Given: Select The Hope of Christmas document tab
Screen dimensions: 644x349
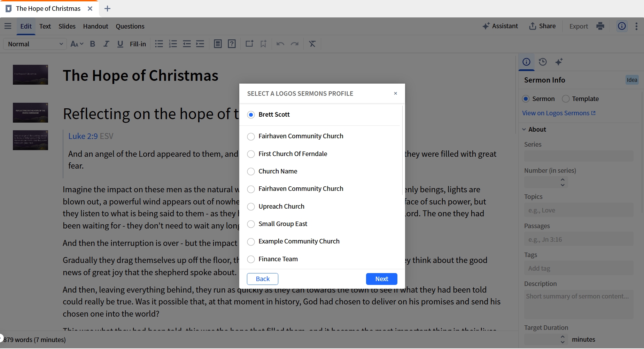Looking at the screenshot, I should [48, 9].
